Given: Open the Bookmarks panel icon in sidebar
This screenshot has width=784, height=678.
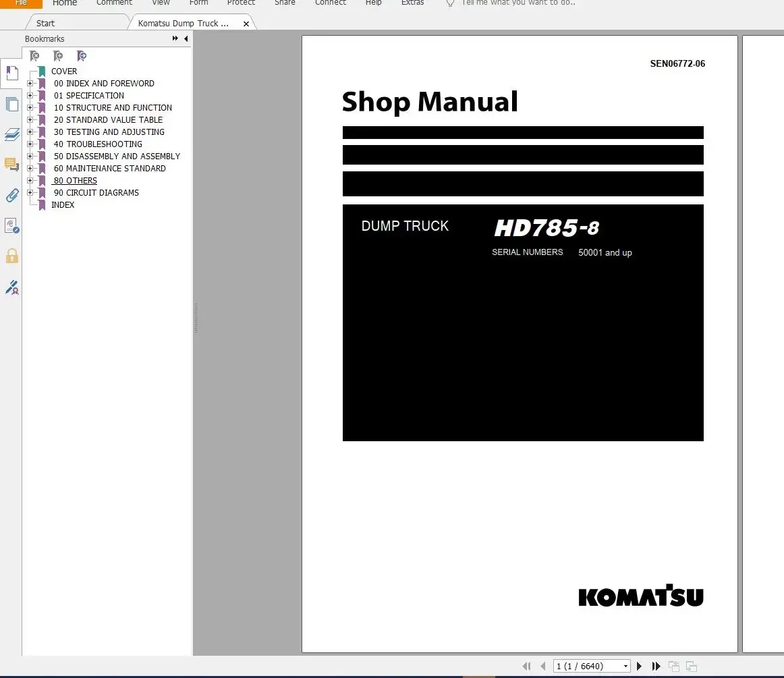Looking at the screenshot, I should pos(12,74).
